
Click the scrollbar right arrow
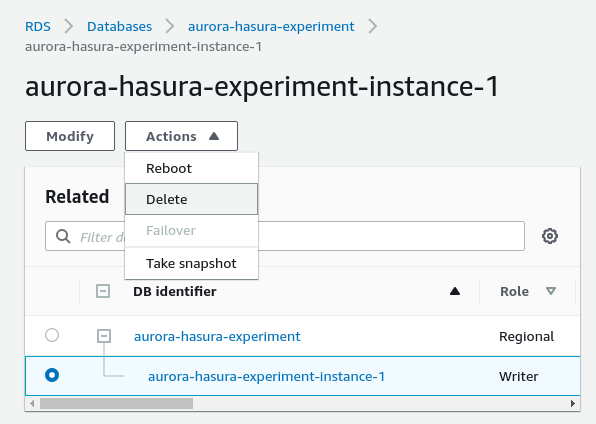pyautogui.click(x=572, y=403)
